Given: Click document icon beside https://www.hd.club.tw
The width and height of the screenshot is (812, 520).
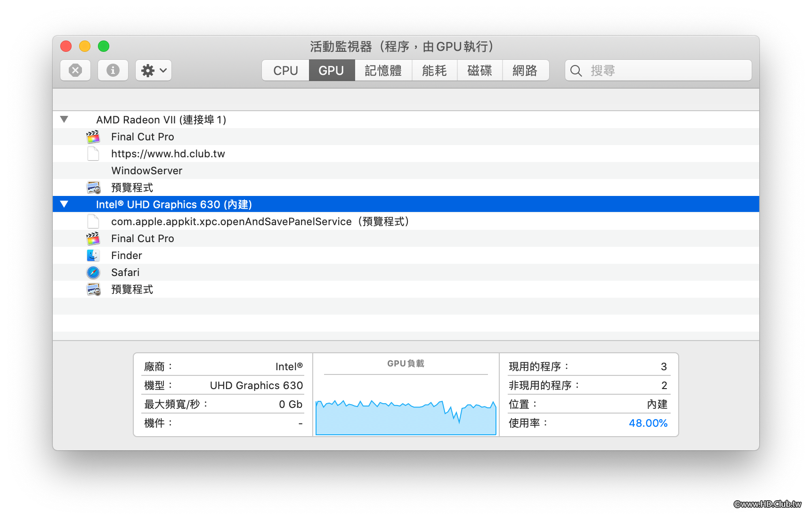Looking at the screenshot, I should [x=93, y=154].
